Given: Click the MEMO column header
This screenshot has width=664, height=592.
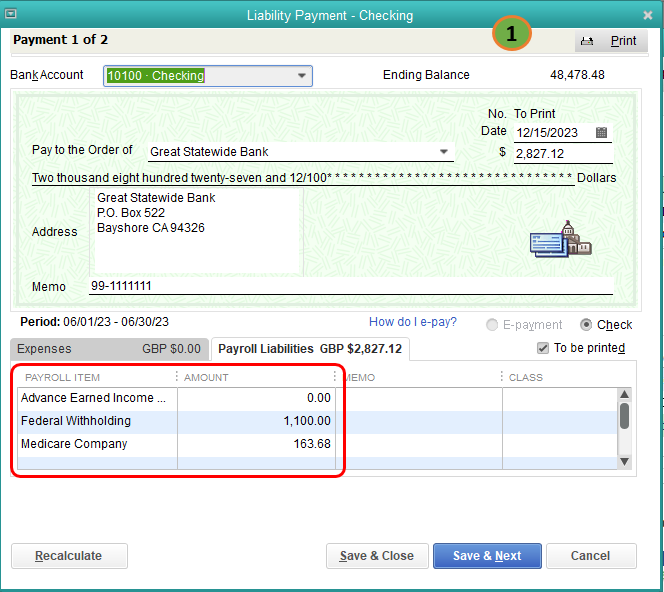Looking at the screenshot, I should click(359, 377).
